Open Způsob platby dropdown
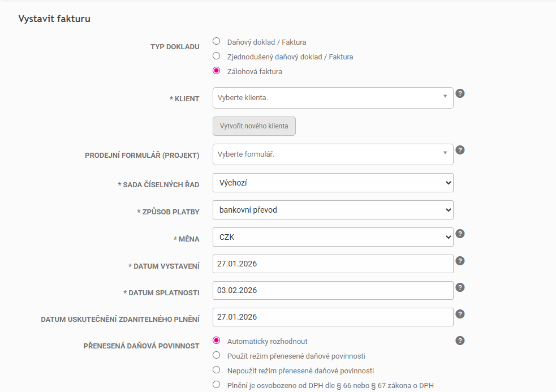Viewport: 556px width, 392px height. pyautogui.click(x=333, y=210)
